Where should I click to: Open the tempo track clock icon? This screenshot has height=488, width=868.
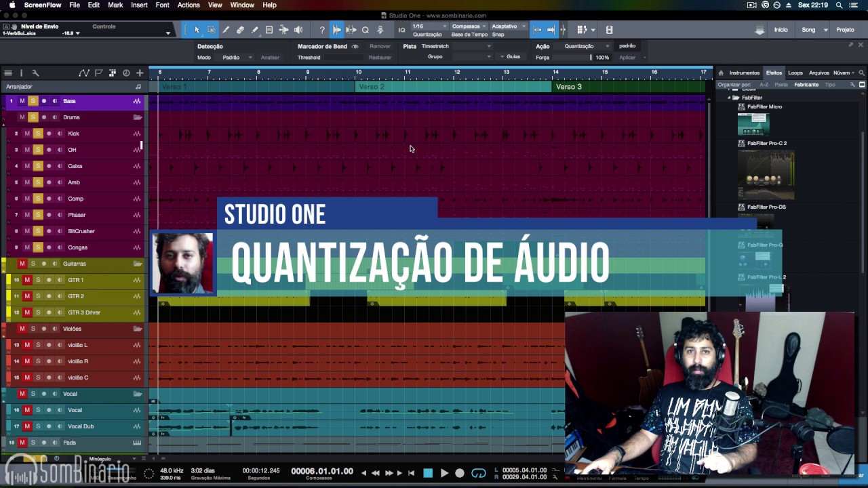[x=126, y=73]
